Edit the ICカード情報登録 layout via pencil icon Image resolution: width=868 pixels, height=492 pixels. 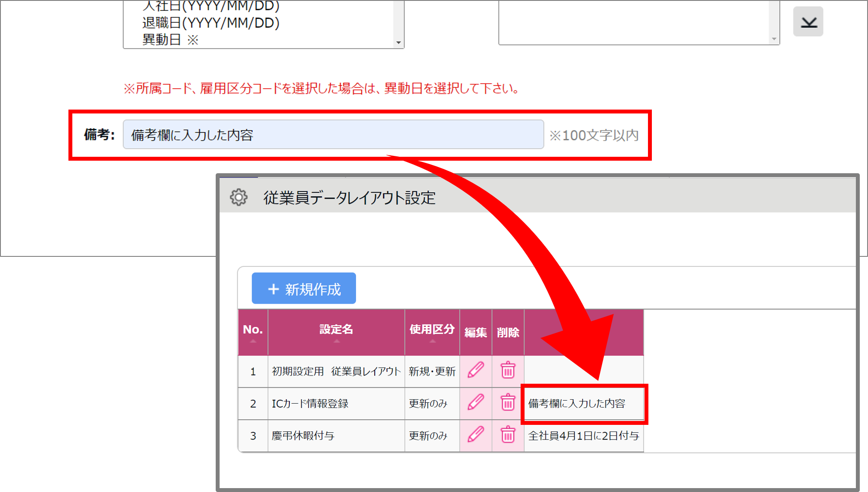(x=476, y=403)
